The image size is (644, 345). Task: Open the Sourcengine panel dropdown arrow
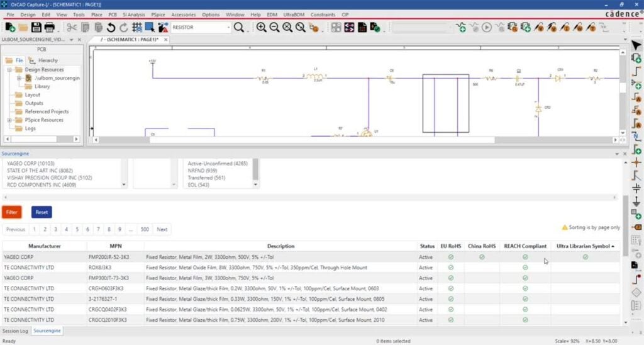click(617, 154)
